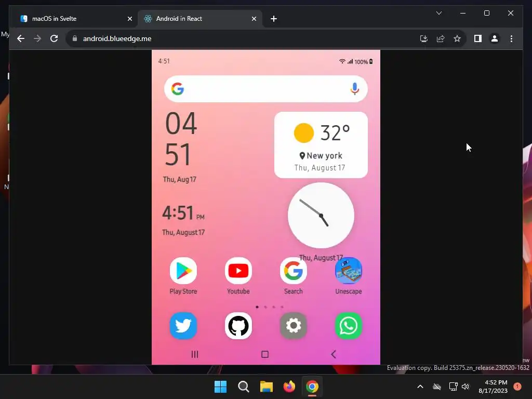Tap the Google G logo in search bar
This screenshot has width=532, height=399.
point(178,89)
